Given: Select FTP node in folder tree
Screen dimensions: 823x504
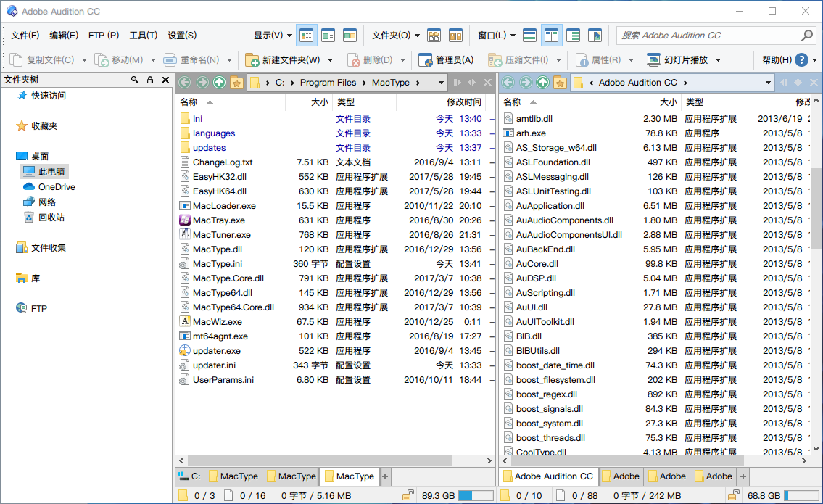Looking at the screenshot, I should click(31, 309).
